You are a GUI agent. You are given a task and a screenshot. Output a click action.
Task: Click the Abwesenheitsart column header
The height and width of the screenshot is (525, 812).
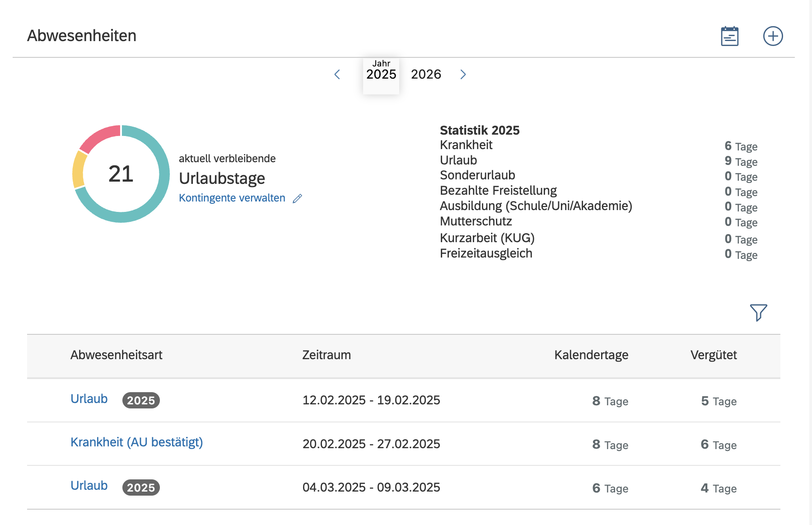pos(116,355)
